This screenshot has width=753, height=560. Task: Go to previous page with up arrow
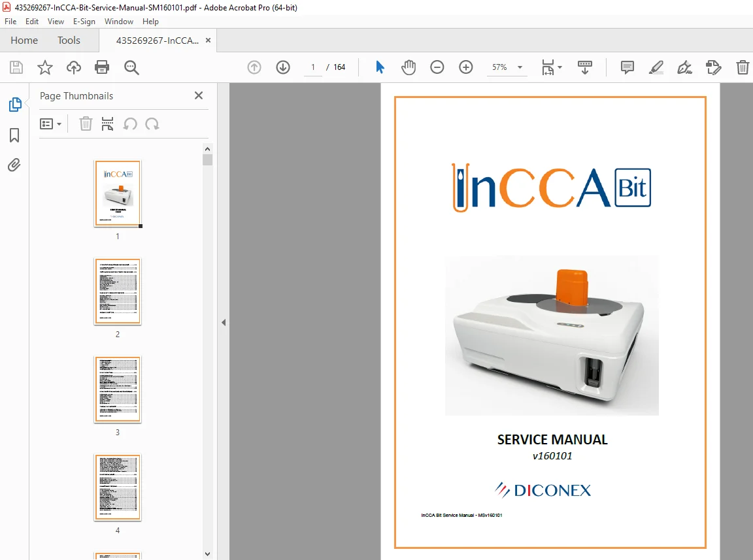pyautogui.click(x=254, y=67)
